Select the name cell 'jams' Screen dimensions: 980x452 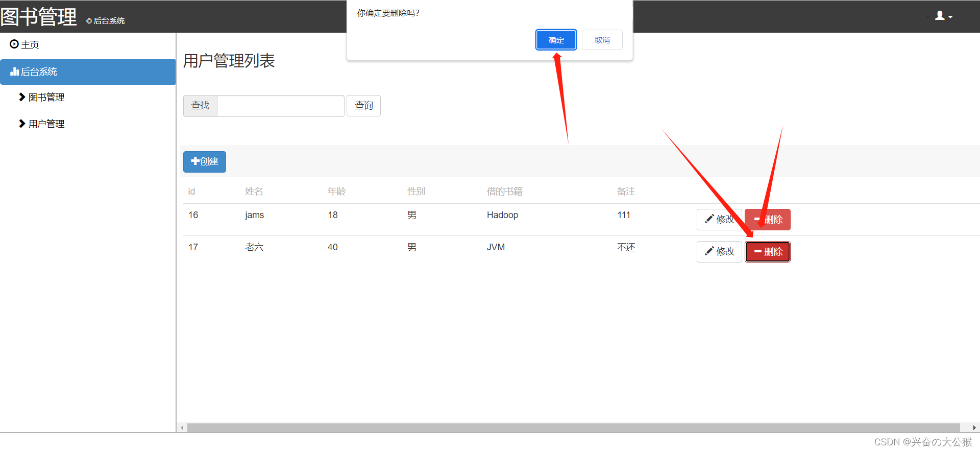click(255, 215)
